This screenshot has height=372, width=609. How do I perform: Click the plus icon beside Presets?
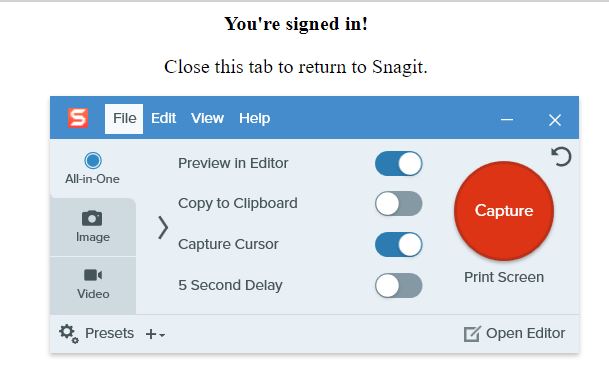tap(151, 334)
